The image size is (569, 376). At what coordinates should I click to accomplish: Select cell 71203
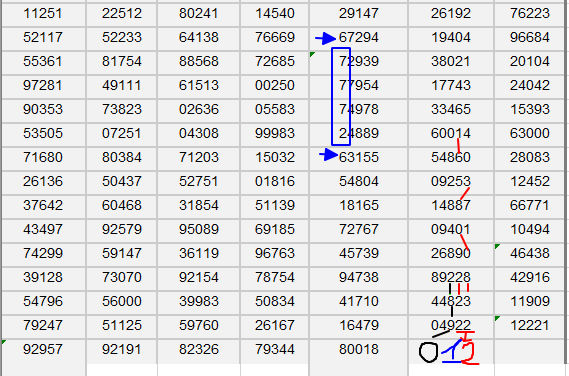pyautogui.click(x=198, y=158)
